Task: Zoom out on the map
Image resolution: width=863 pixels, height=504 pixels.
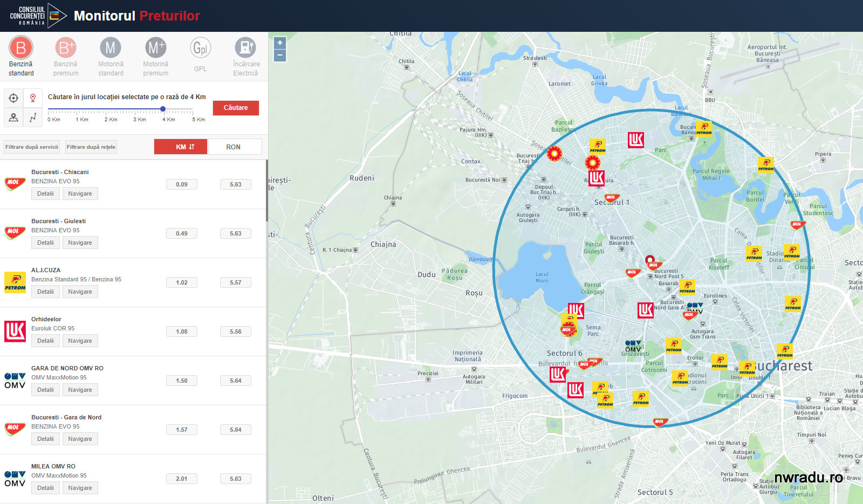Action: tap(280, 55)
